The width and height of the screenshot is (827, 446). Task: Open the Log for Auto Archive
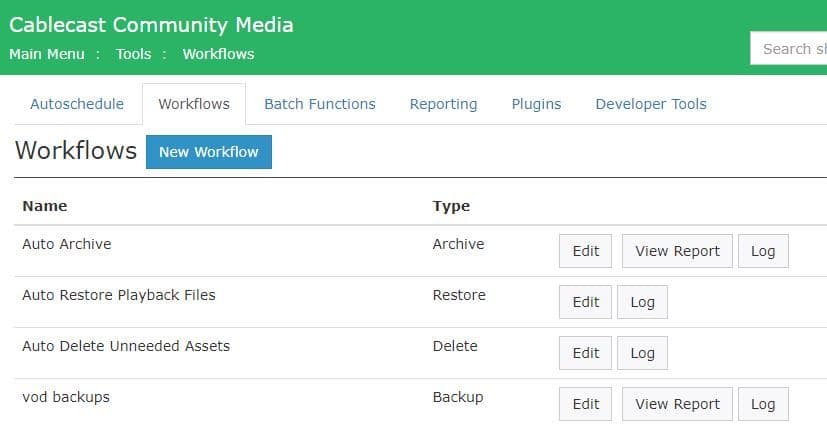763,251
